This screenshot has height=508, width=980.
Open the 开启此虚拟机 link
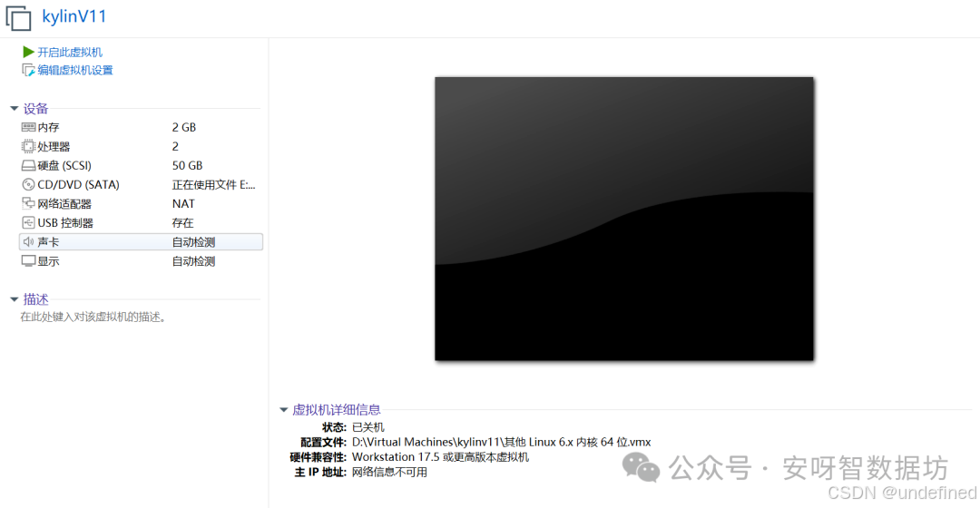pyautogui.click(x=69, y=53)
